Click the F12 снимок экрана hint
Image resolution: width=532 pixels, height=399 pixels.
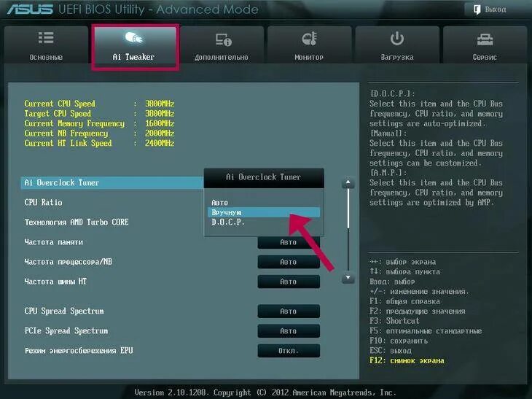tap(407, 360)
